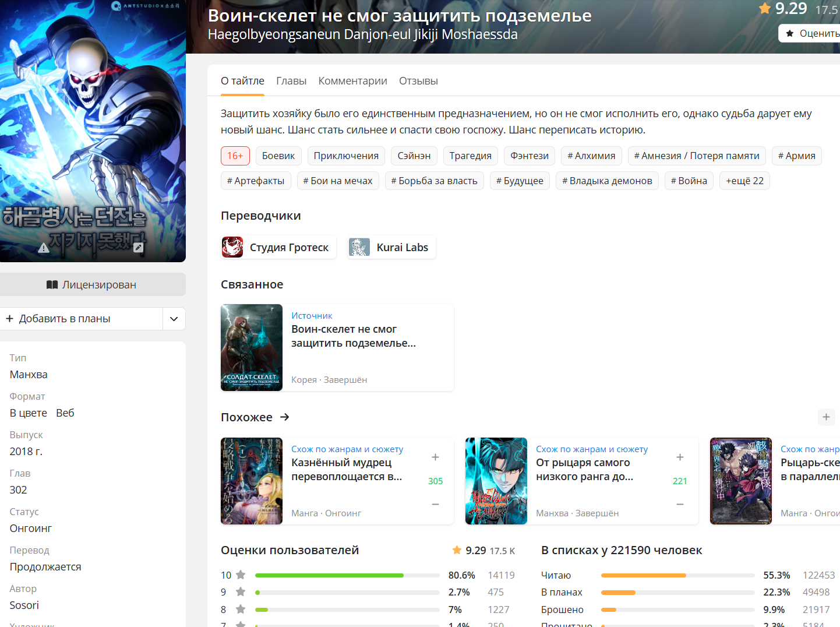This screenshot has height=627, width=840.
Task: Click the # Алхимия tag
Action: 591,156
